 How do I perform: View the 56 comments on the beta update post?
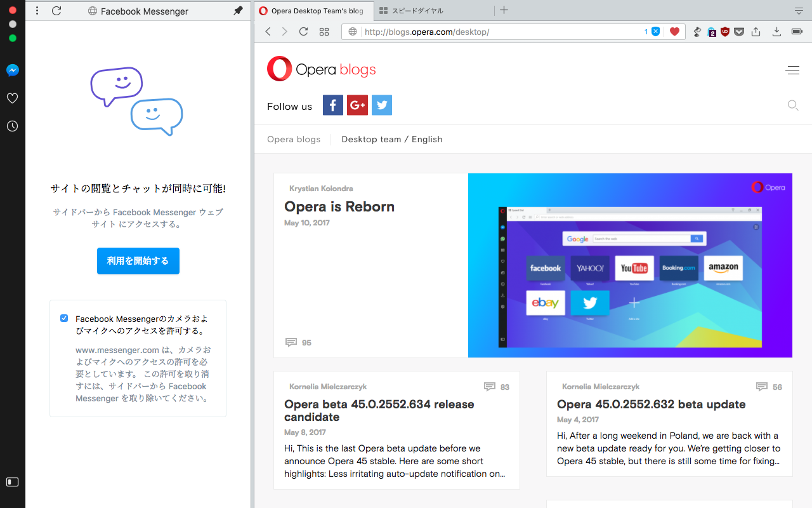[769, 387]
